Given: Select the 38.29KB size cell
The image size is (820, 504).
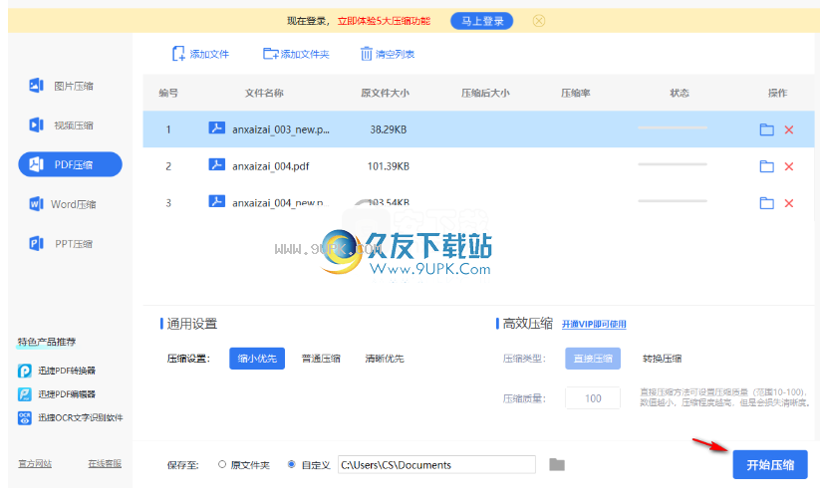Looking at the screenshot, I should click(x=388, y=129).
